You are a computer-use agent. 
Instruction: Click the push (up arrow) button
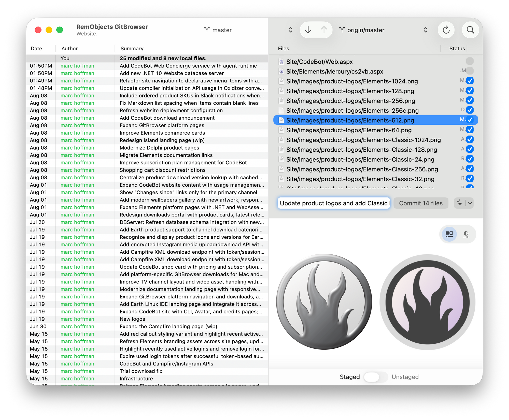pos(324,30)
